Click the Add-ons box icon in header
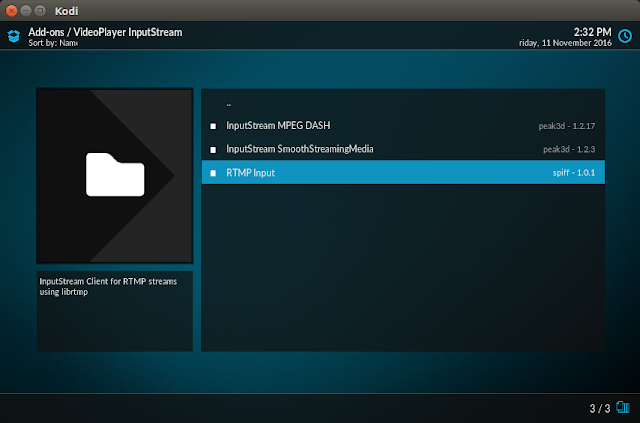 click(x=13, y=36)
